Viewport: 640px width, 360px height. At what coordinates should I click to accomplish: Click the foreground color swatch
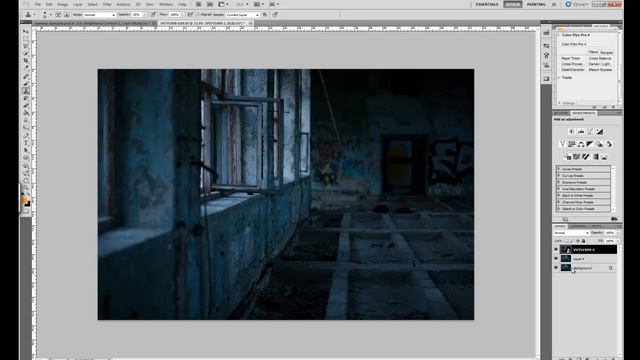(x=24, y=200)
